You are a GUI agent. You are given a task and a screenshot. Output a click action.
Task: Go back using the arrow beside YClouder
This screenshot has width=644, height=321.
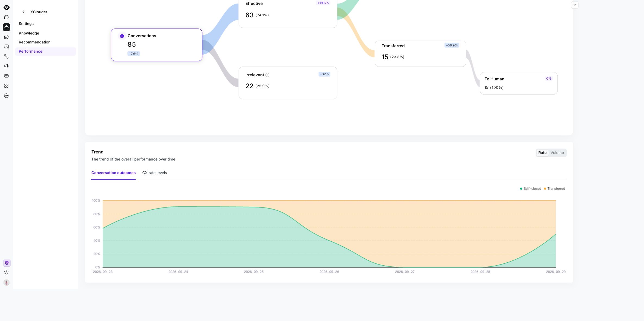click(x=24, y=12)
